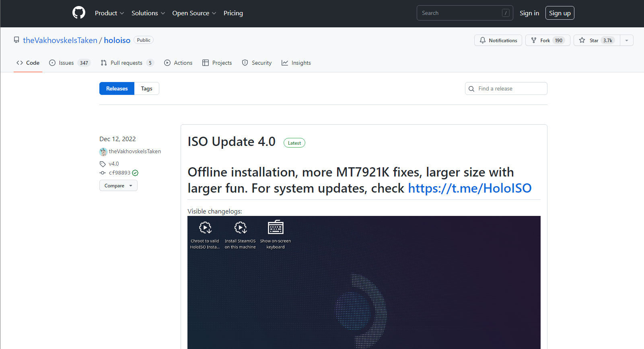Open the GitHub homepage logo
The width and height of the screenshot is (644, 349).
(x=79, y=13)
